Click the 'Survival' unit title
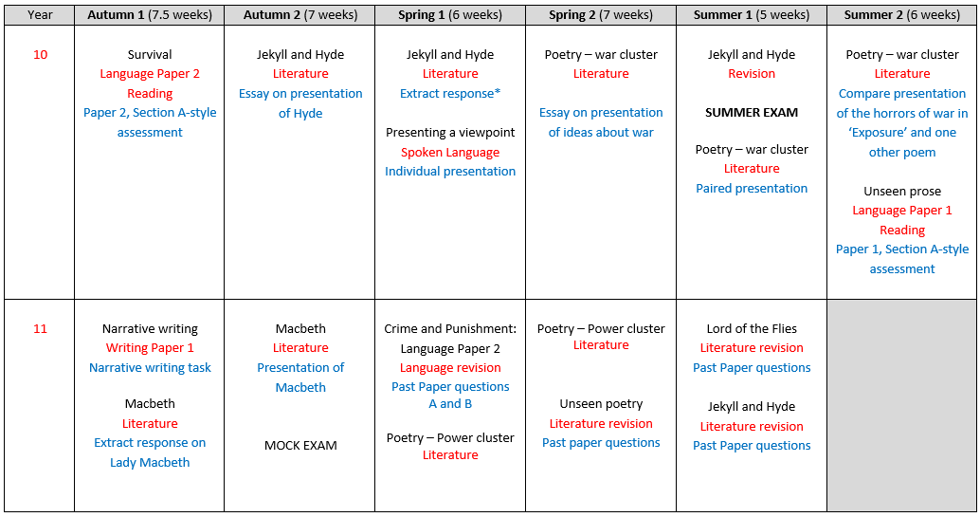980x517 pixels. pyautogui.click(x=150, y=54)
